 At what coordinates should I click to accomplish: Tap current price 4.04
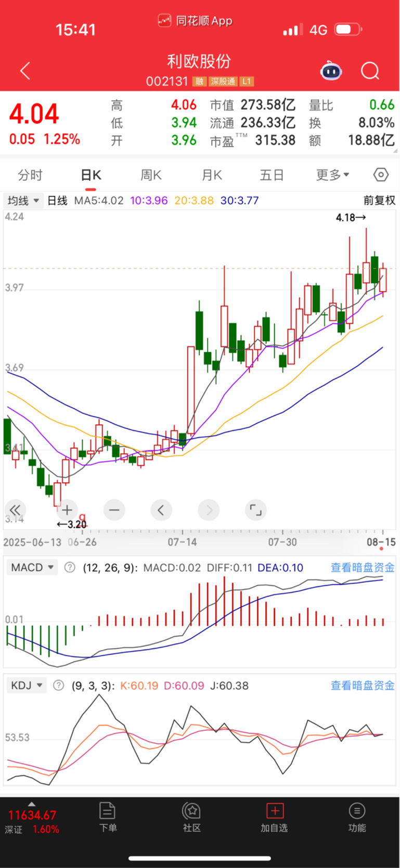(34, 114)
